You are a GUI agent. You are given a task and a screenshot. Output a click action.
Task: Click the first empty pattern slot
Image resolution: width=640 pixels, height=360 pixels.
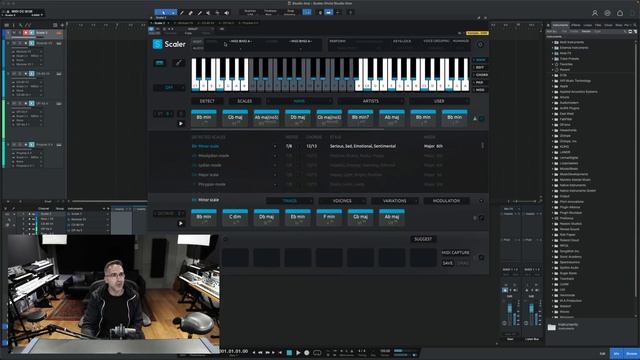pos(235,258)
